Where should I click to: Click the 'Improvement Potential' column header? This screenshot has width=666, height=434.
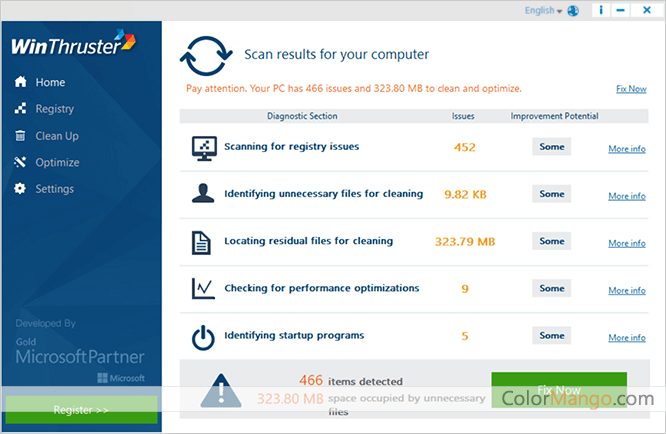coord(554,116)
